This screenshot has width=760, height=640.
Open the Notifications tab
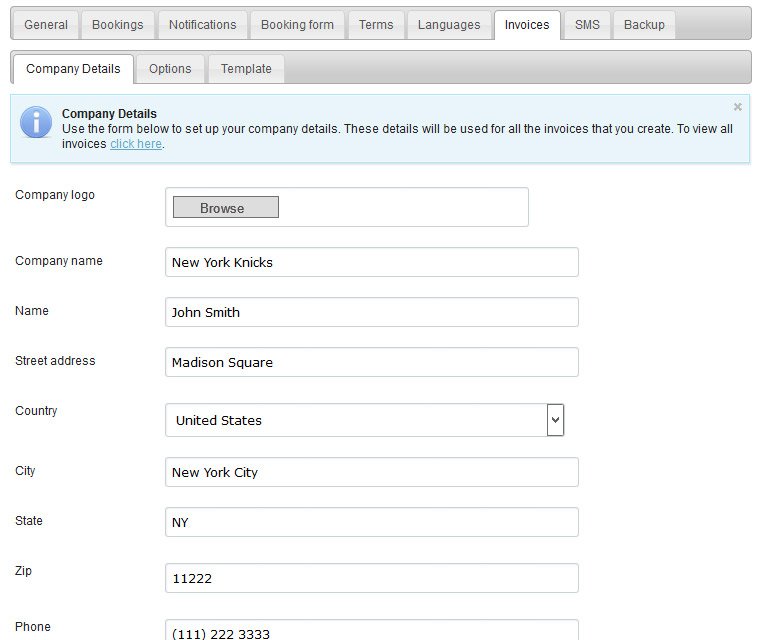pos(203,25)
